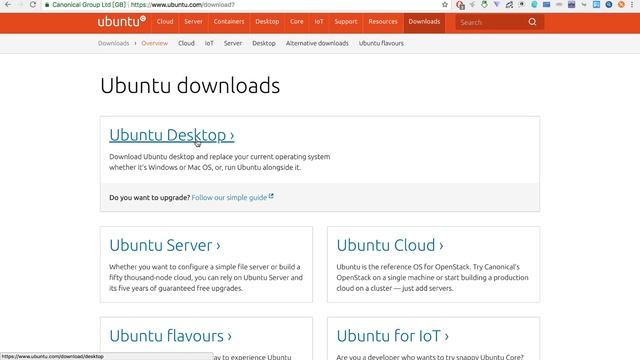640x360 pixels.
Task: Open the Ubuntu Server heading link
Action: [164, 245]
